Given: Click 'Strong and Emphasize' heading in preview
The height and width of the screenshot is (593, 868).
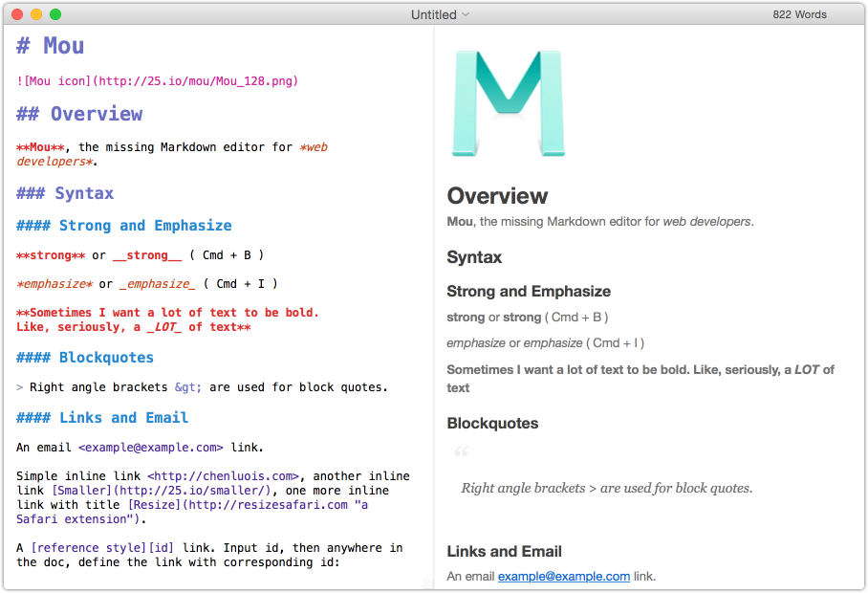Looking at the screenshot, I should click(x=529, y=292).
